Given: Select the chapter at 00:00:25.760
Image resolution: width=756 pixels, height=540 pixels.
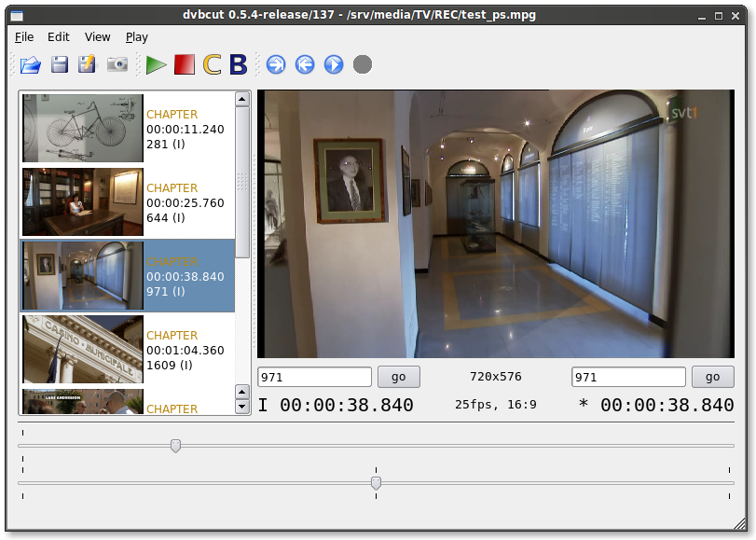Looking at the screenshot, I should (126, 201).
